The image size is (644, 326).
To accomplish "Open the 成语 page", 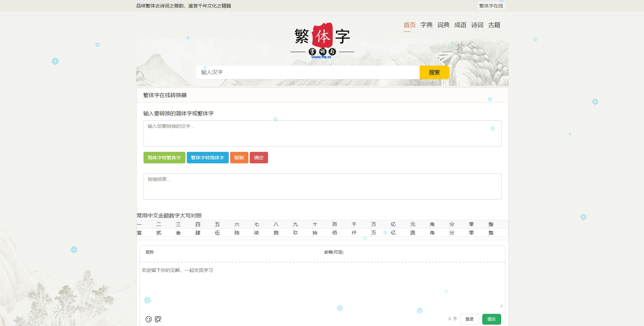I will coord(461,25).
